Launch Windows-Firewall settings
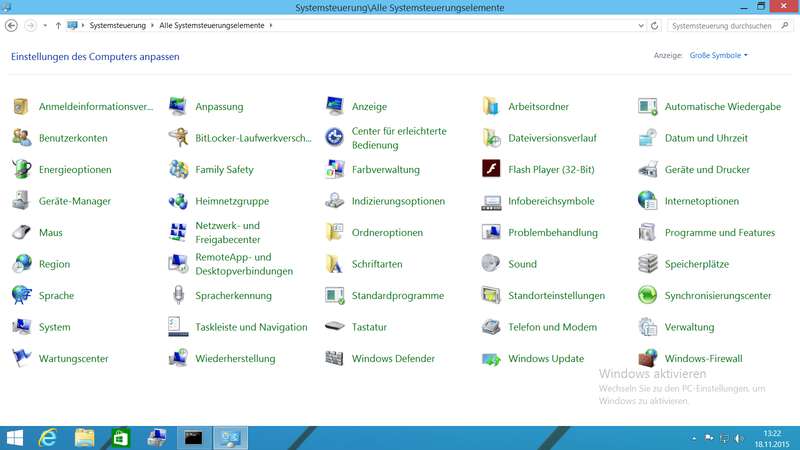The height and width of the screenshot is (450, 800). click(703, 359)
